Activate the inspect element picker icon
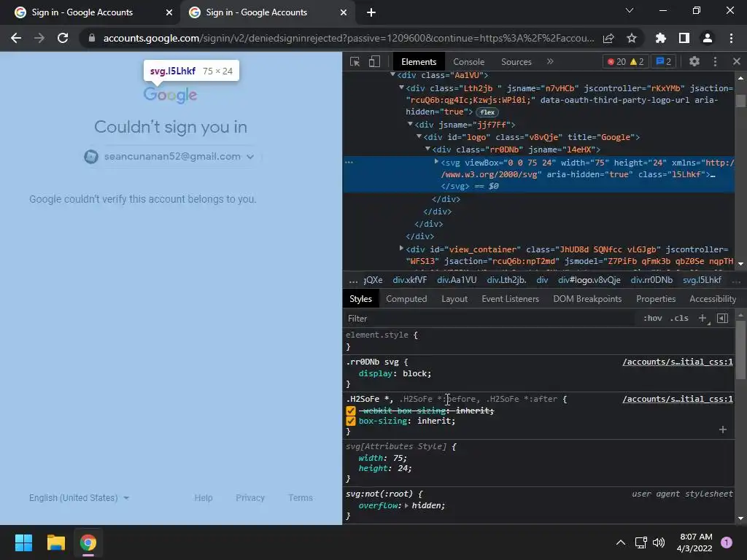Viewport: 747px width, 560px height. coord(355,61)
